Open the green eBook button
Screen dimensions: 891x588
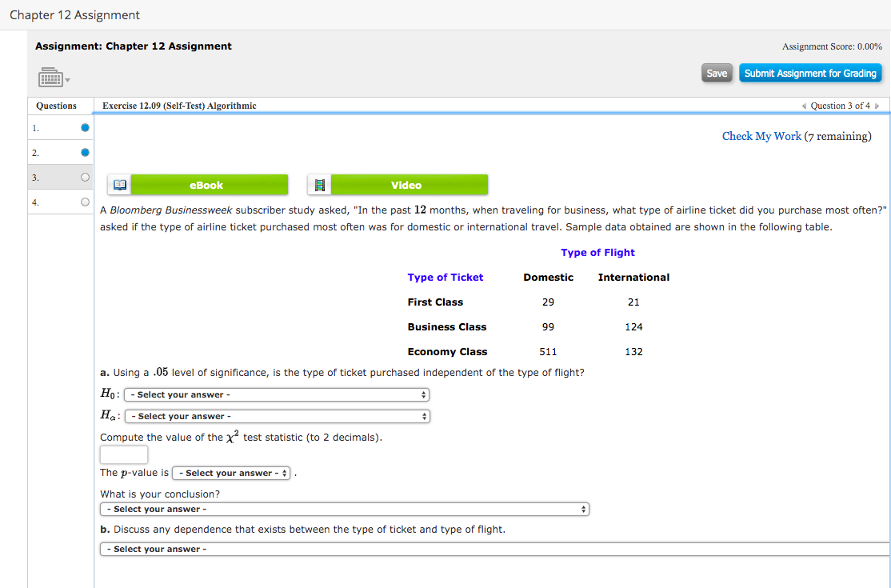coord(210,186)
